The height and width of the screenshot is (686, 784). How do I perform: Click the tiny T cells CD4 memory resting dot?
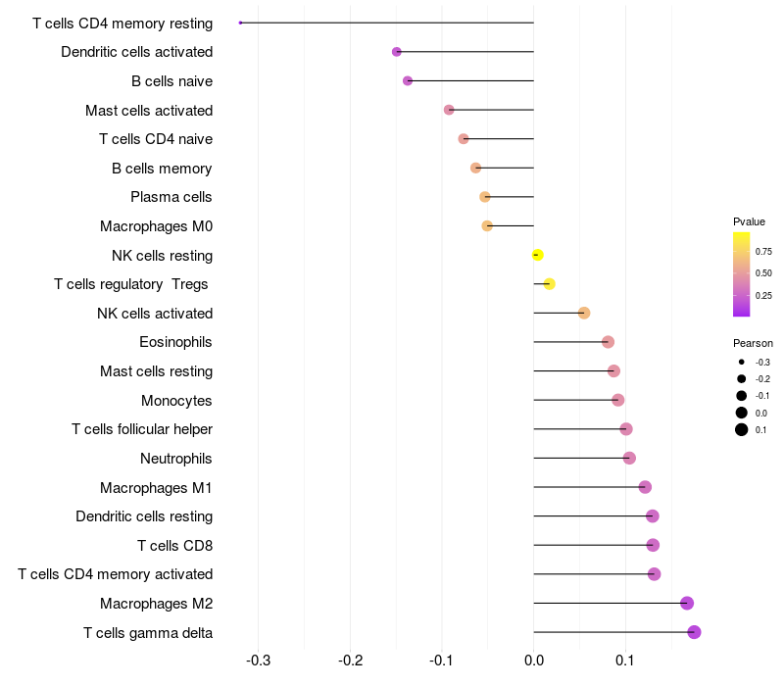pos(241,23)
